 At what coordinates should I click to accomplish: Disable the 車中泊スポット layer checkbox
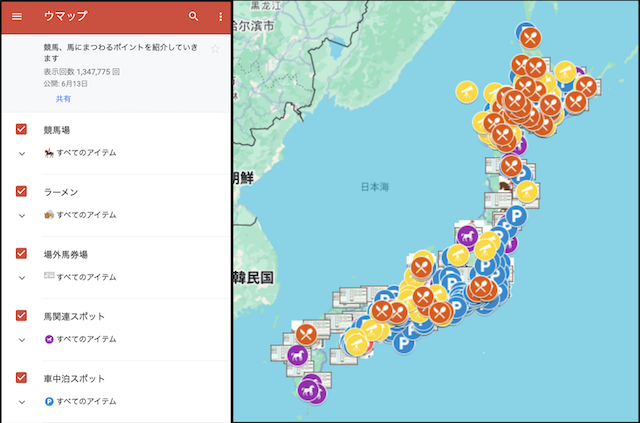(21, 378)
